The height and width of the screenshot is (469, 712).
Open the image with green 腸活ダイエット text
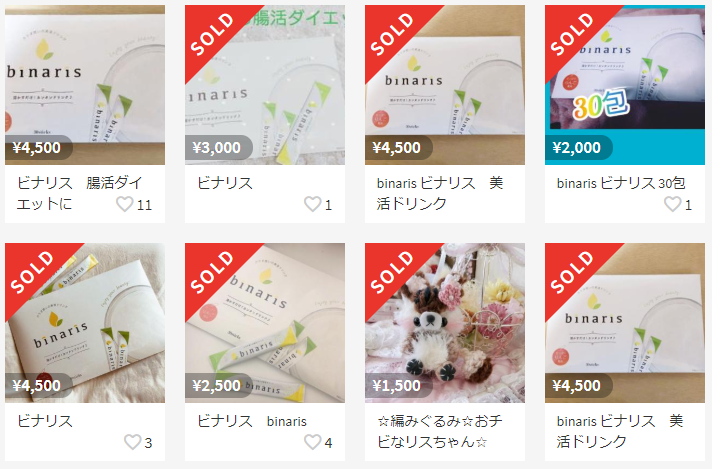click(265, 85)
